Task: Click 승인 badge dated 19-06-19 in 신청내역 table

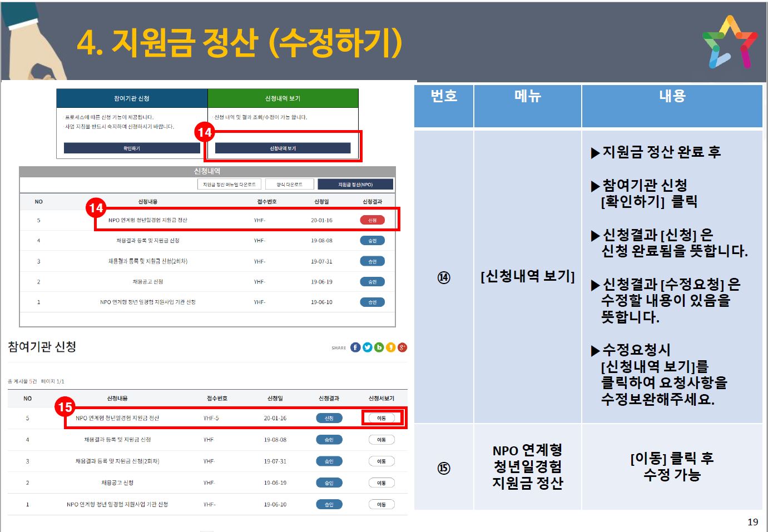Action: pos(372,282)
